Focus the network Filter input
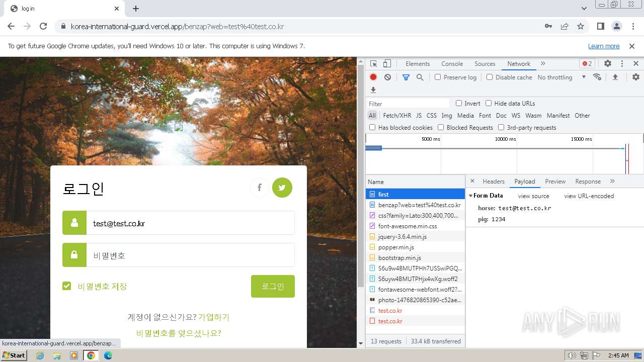This screenshot has height=362, width=644. [x=408, y=104]
